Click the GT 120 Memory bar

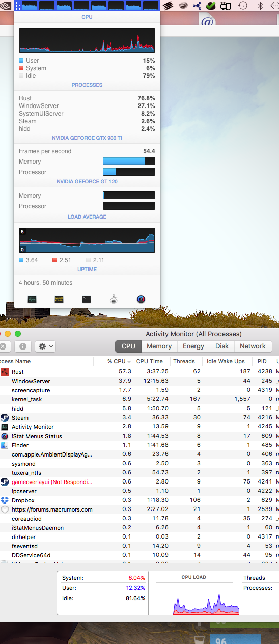coord(129,195)
